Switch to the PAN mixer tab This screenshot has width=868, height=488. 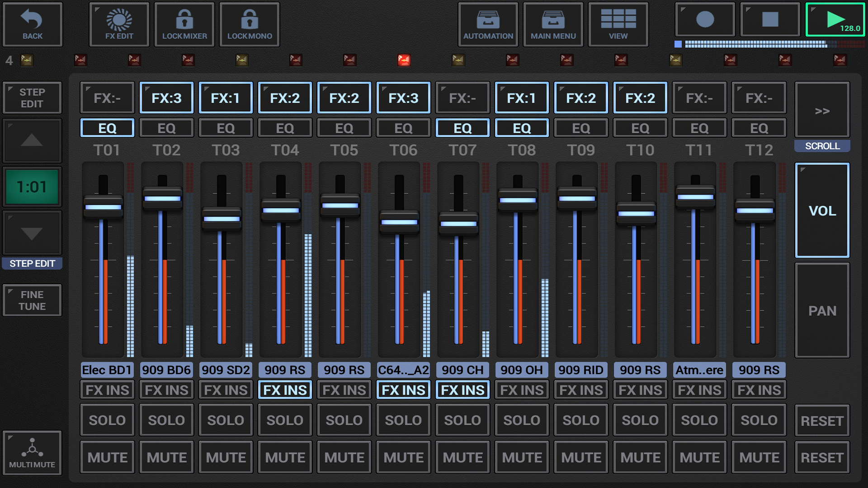(x=822, y=310)
